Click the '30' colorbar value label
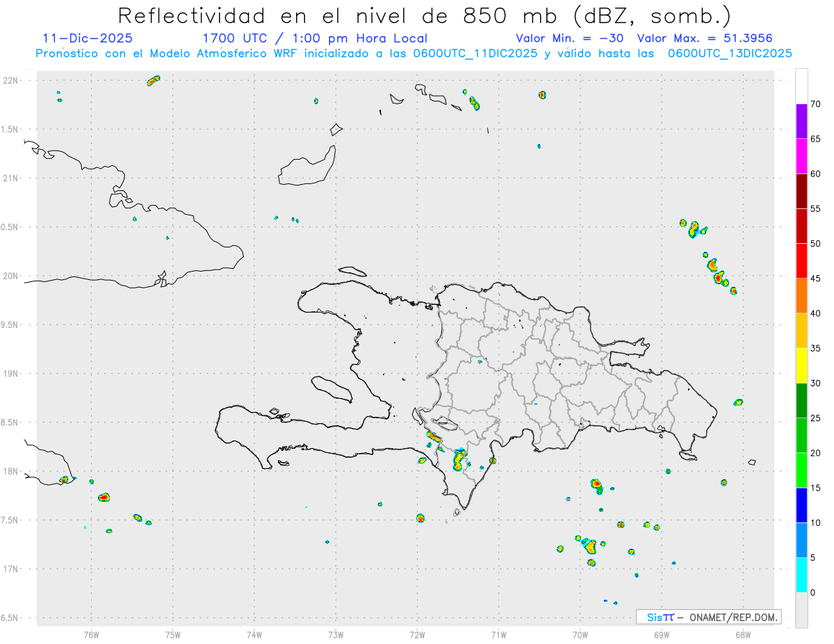The height and width of the screenshot is (644, 834). tap(816, 383)
